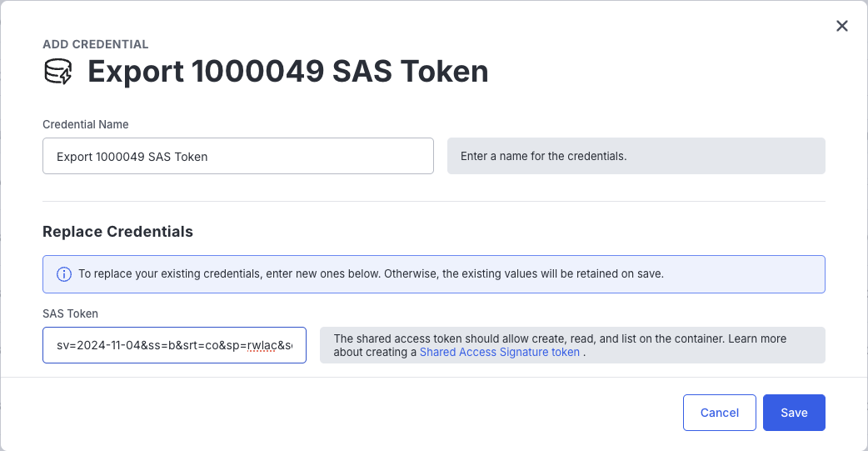Screen dimensions: 868x451
Task: Click the replace existing credentials info banner
Action: click(x=433, y=274)
